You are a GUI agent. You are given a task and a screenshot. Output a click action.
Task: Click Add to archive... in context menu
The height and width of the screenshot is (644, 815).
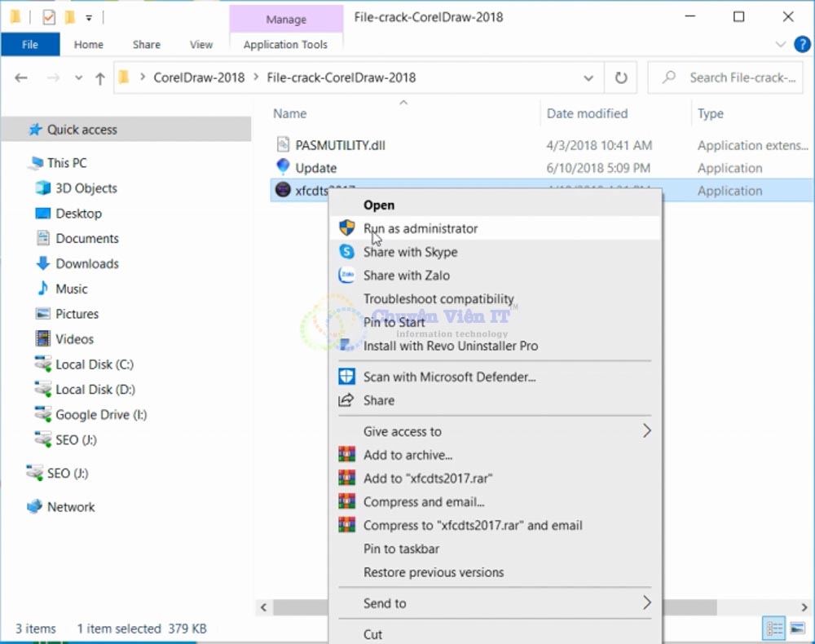click(495, 455)
